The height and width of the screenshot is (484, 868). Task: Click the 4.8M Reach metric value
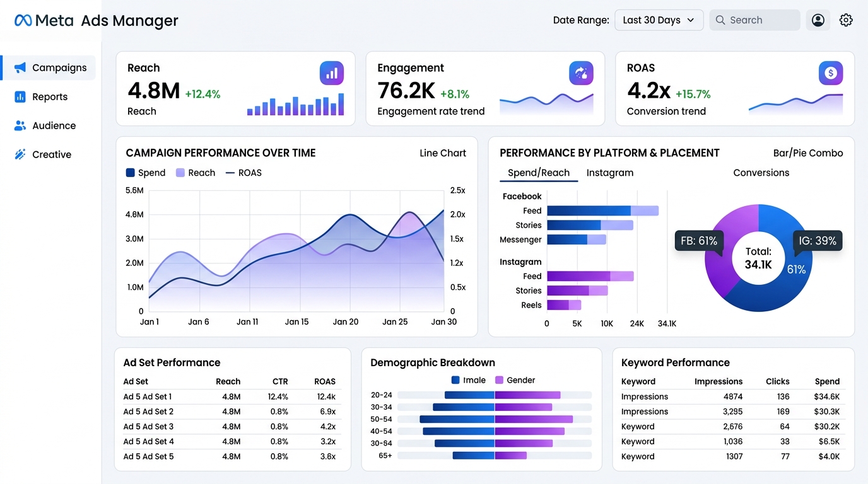[x=154, y=91]
